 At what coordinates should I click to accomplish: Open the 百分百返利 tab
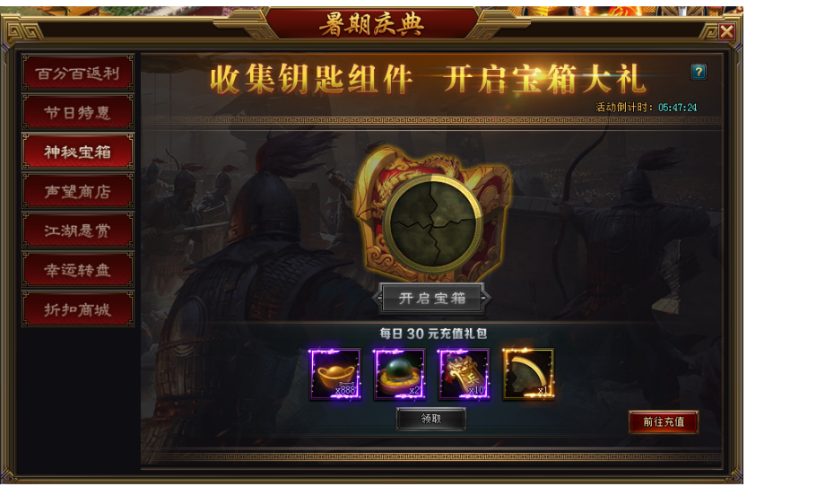coord(78,74)
